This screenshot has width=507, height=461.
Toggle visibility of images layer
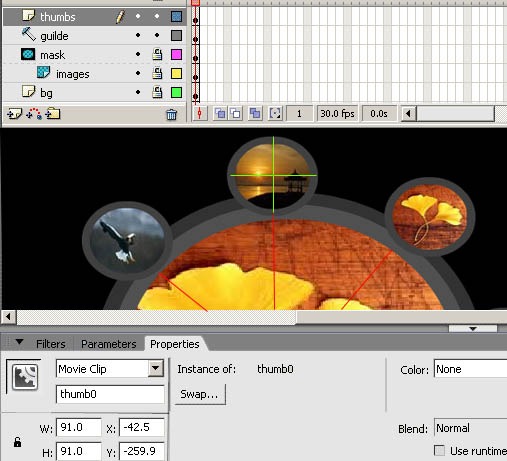[138, 73]
